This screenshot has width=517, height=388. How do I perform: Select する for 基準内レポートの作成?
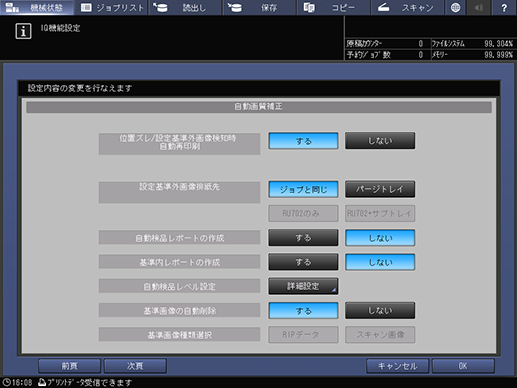pyautogui.click(x=303, y=262)
